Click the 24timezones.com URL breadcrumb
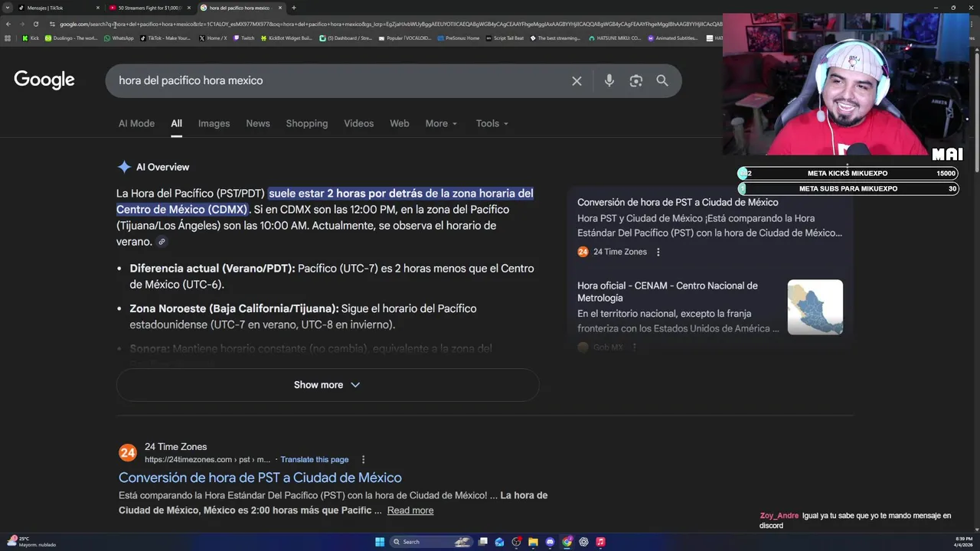980x551 pixels. [x=207, y=459]
